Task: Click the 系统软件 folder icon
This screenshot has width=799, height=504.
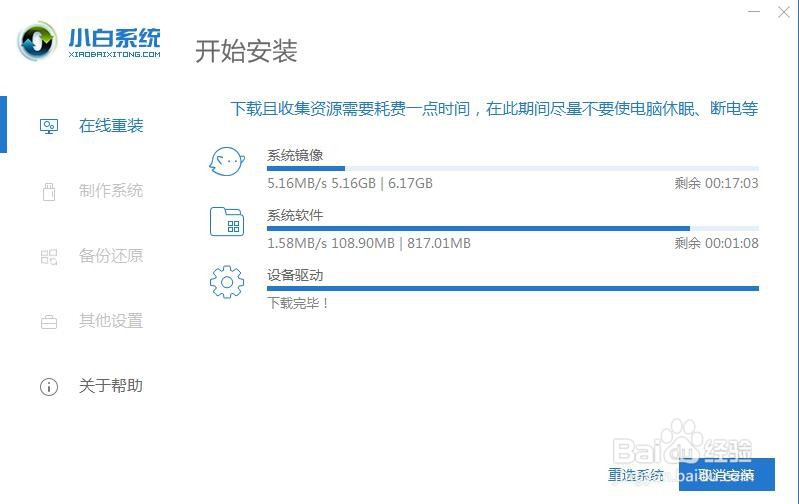Action: (227, 221)
